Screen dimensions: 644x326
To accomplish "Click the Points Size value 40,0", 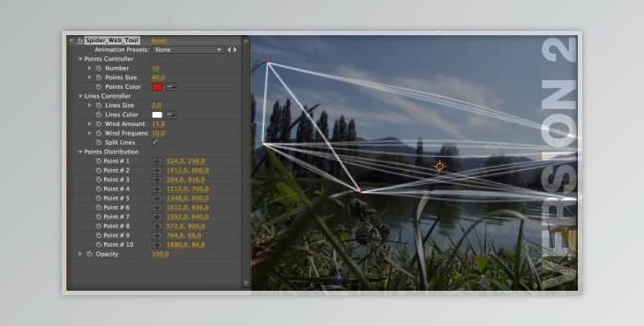I will click(158, 78).
